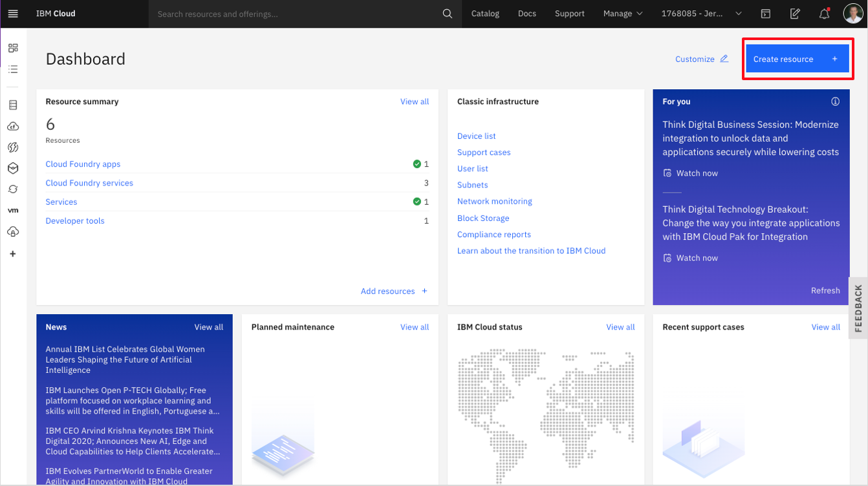The height and width of the screenshot is (486, 868).
Task: Open the cost estimator icon in header
Action: (795, 14)
